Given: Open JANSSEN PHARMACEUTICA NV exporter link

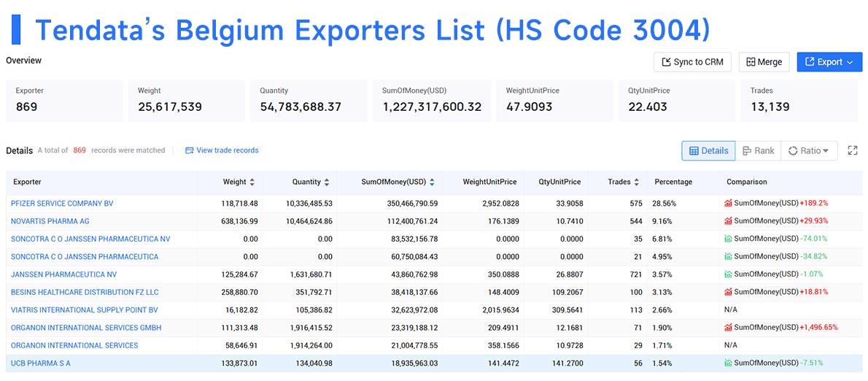Looking at the screenshot, I should pos(63,274).
